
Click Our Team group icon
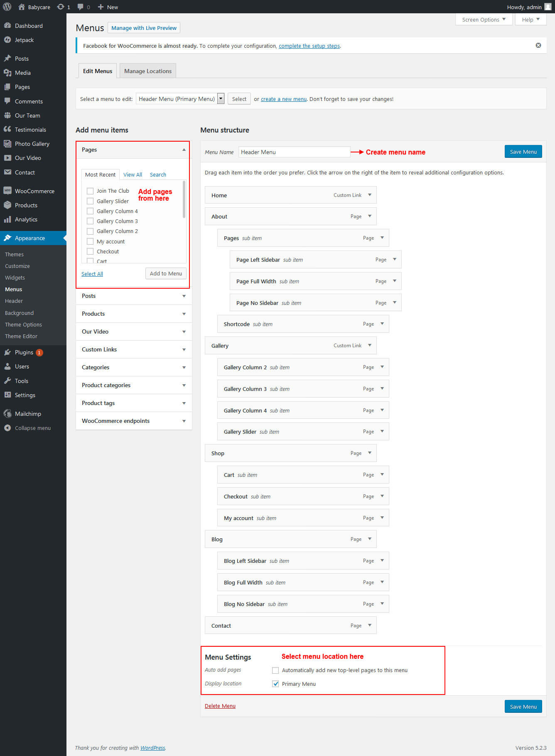pos(7,115)
